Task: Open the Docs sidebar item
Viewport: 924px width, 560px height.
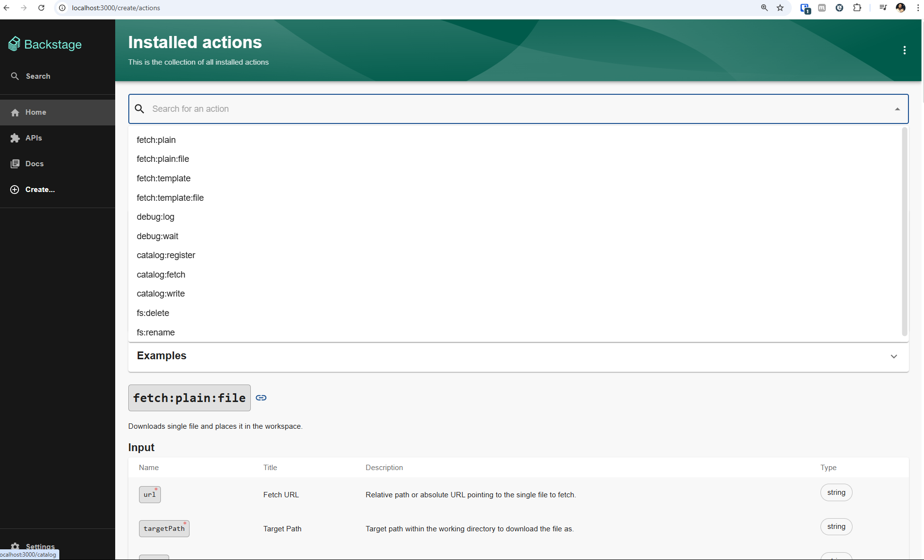Action: coord(34,164)
